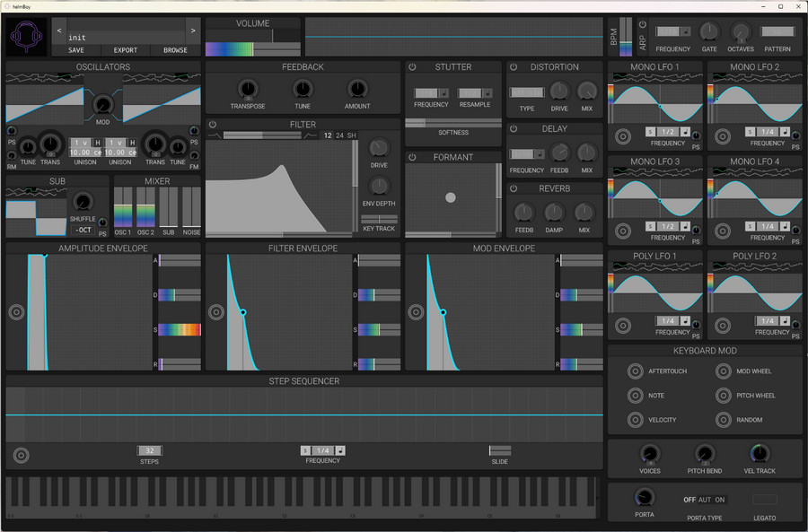
Task: Click the Mixer OSC 1 level slider
Action: coord(123,207)
